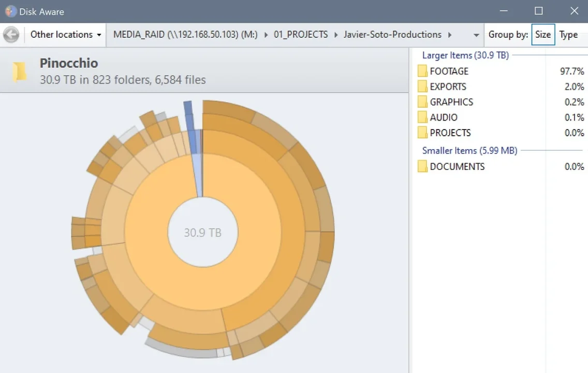The image size is (588, 373).
Task: Click the FOOTAGE folder icon
Action: [422, 71]
